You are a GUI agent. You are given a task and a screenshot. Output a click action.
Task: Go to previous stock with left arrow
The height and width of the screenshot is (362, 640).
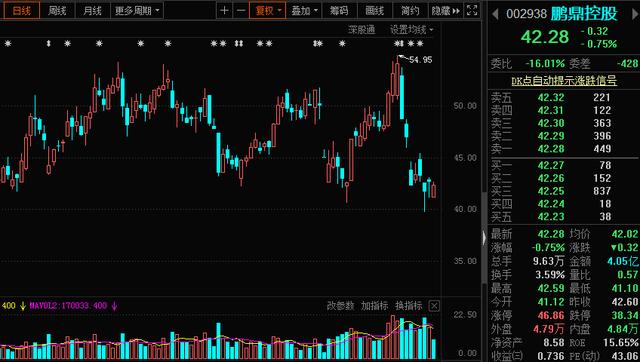(495, 14)
